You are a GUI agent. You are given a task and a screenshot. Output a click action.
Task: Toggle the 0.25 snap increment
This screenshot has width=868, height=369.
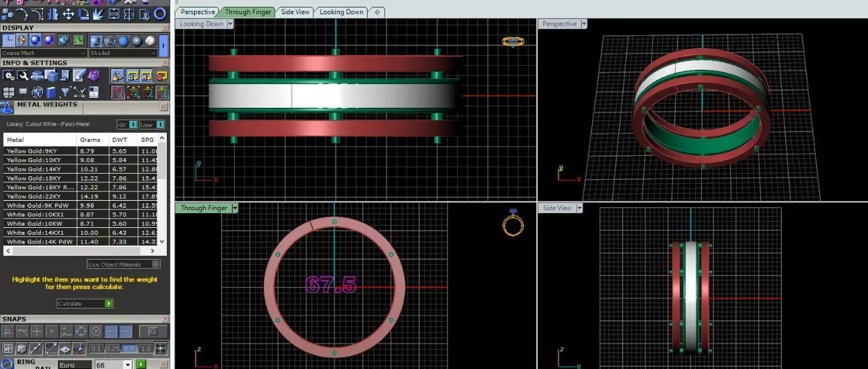(113, 349)
